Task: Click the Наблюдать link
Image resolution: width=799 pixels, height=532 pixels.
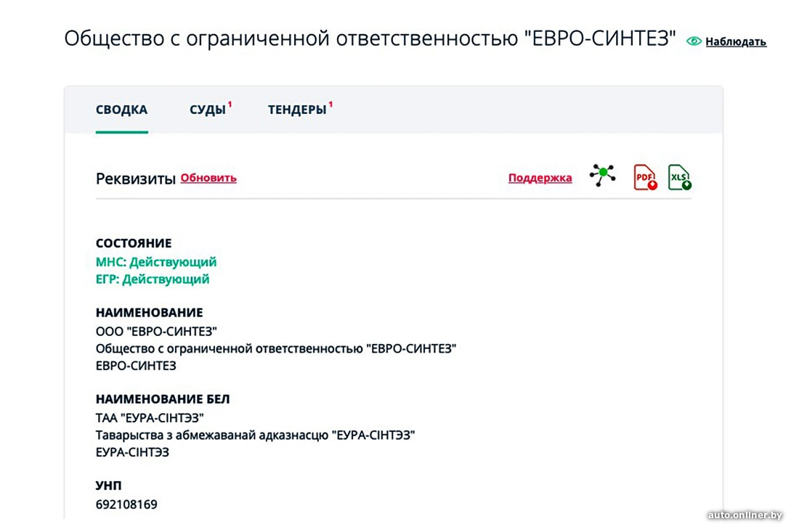Action: [736, 41]
